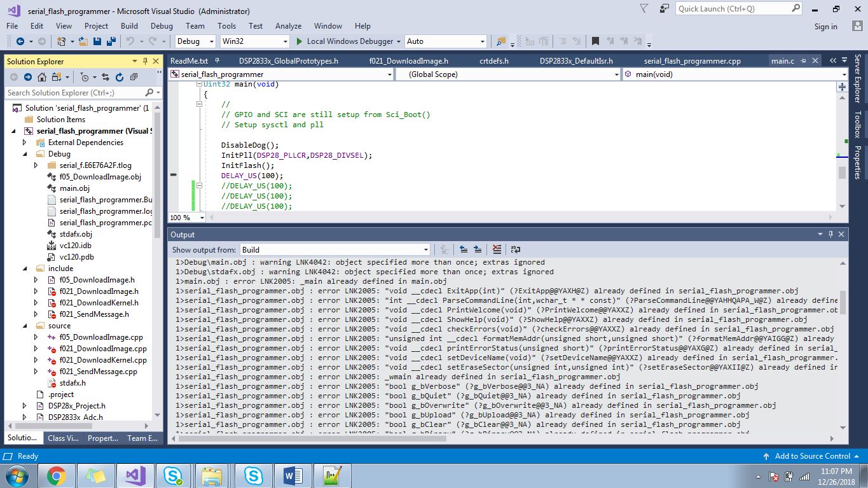Switch to the Class View bottom tab
Image resolution: width=868 pixels, height=488 pixels.
63,438
